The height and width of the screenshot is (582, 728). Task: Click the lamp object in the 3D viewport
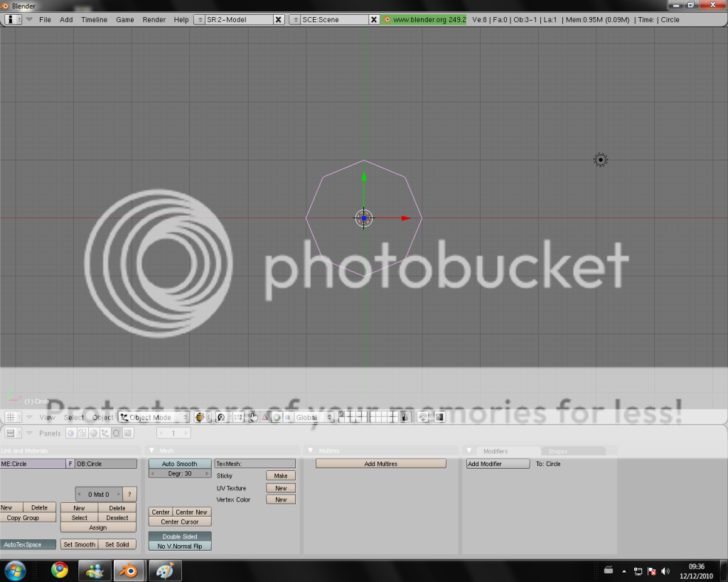click(600, 160)
